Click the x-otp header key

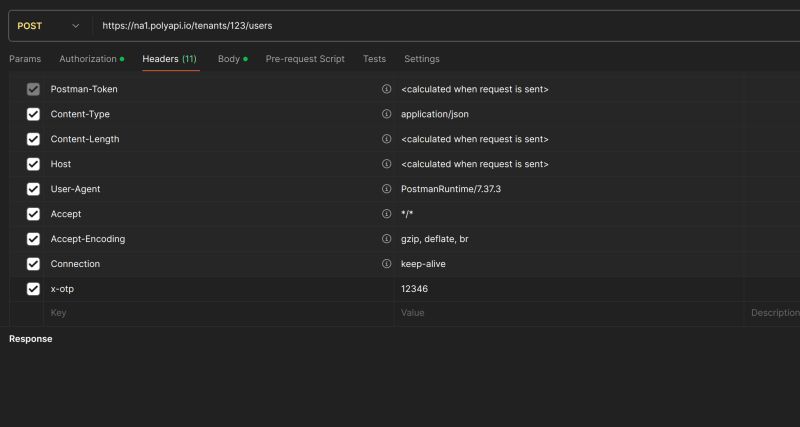(62, 289)
